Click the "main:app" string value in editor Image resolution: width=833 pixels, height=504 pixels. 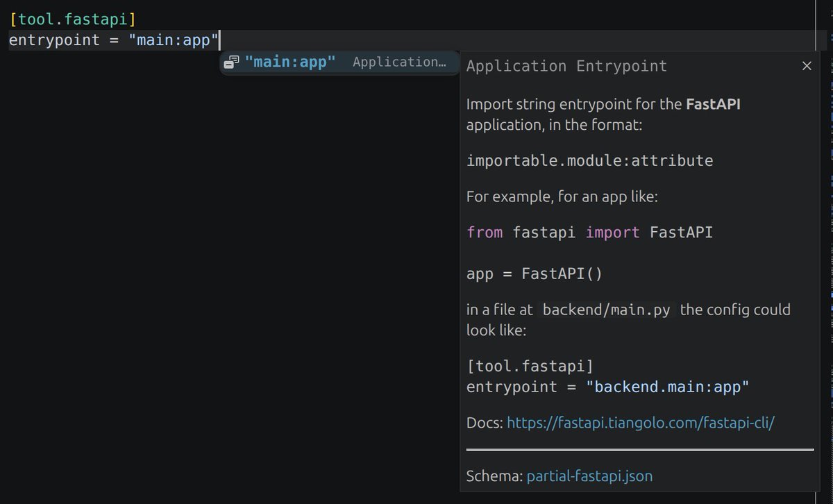[x=174, y=40]
